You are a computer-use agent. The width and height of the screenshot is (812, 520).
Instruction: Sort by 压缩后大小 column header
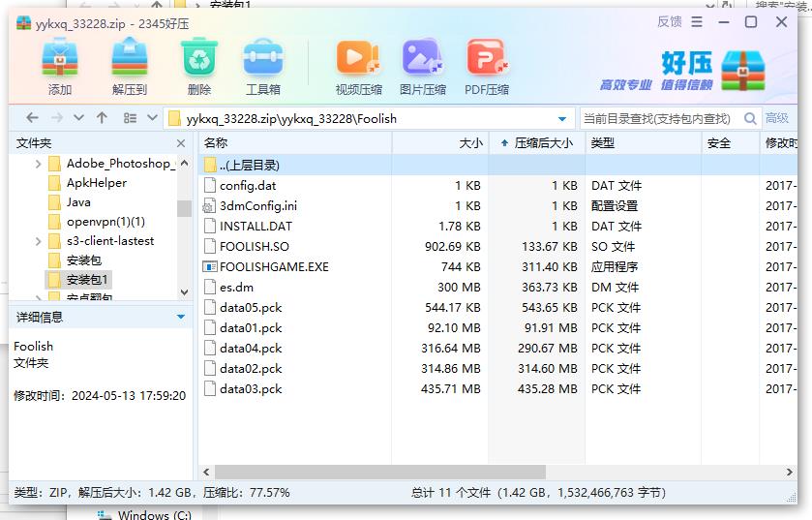[537, 143]
